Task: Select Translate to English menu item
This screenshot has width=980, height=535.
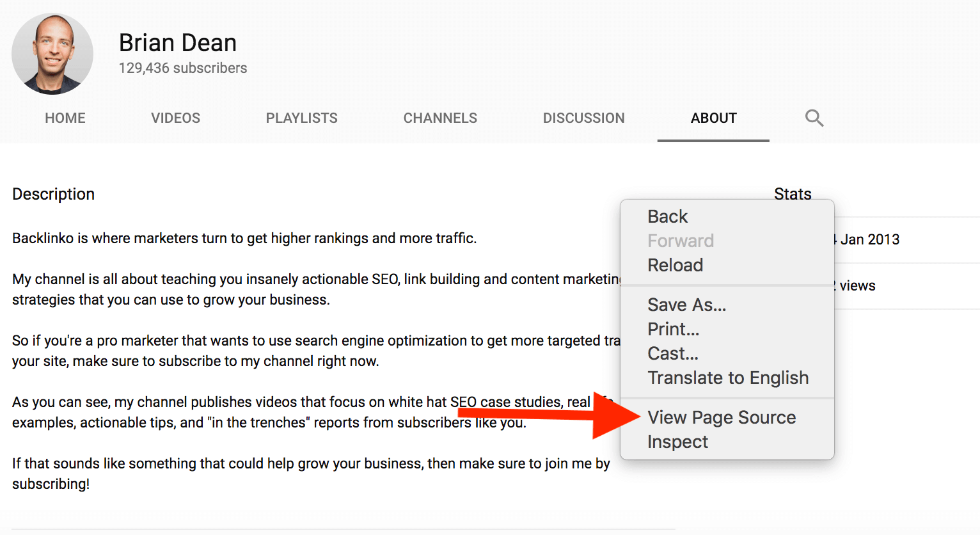Action: coord(727,378)
